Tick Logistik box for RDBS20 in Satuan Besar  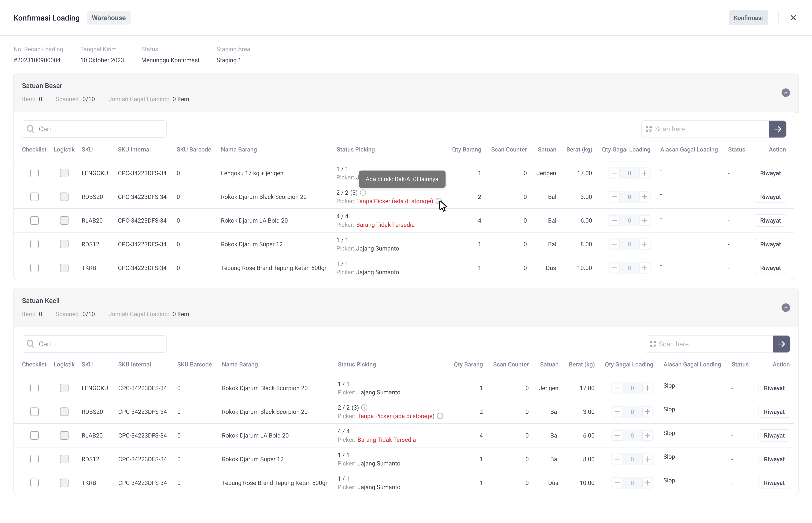(x=64, y=197)
